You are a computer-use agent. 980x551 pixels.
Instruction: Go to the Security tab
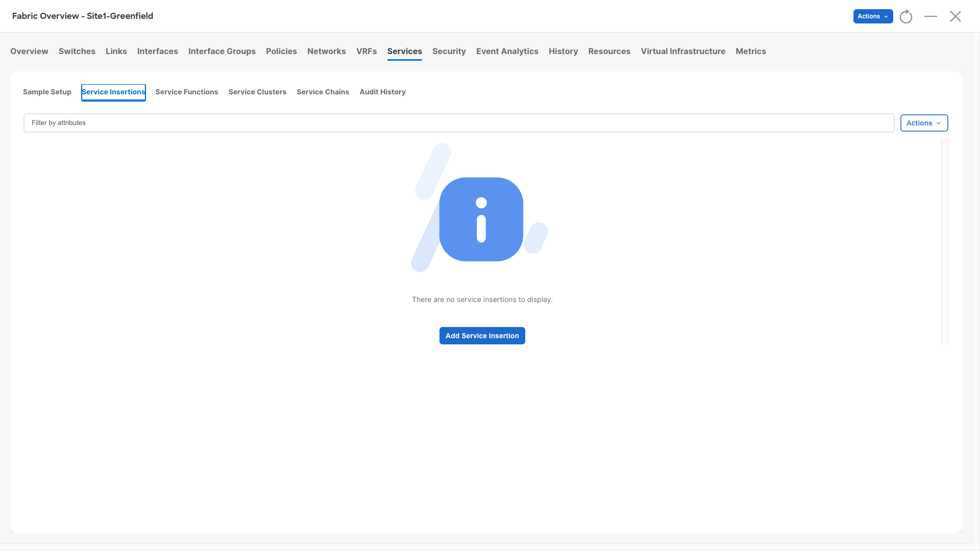point(449,51)
